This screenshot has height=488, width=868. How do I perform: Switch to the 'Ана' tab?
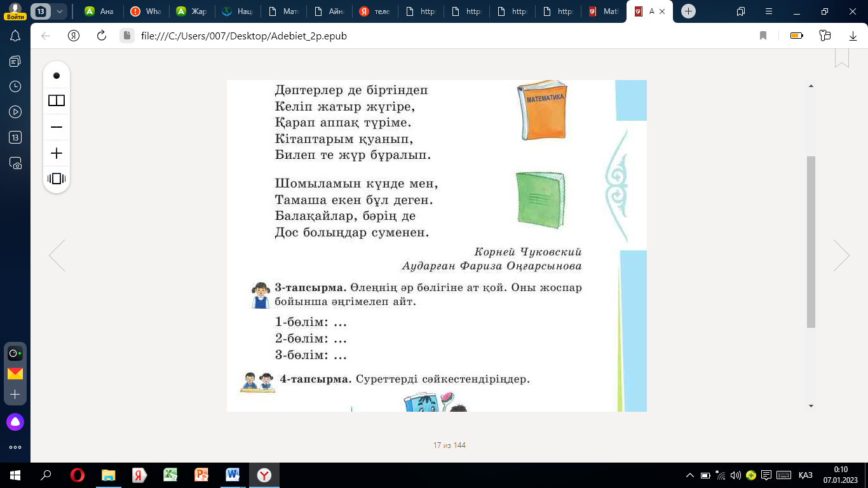click(99, 11)
